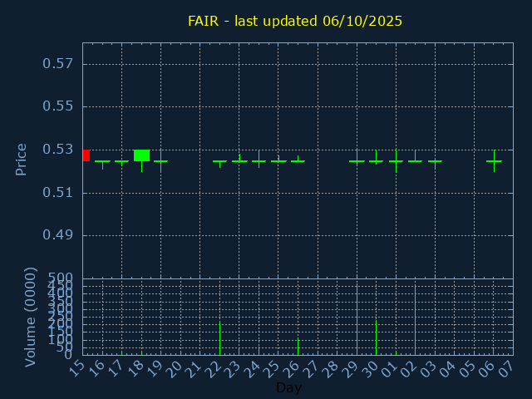The width and height of the screenshot is (532, 399).
Task: Select the candlestick at day 06
Action: coord(494,160)
